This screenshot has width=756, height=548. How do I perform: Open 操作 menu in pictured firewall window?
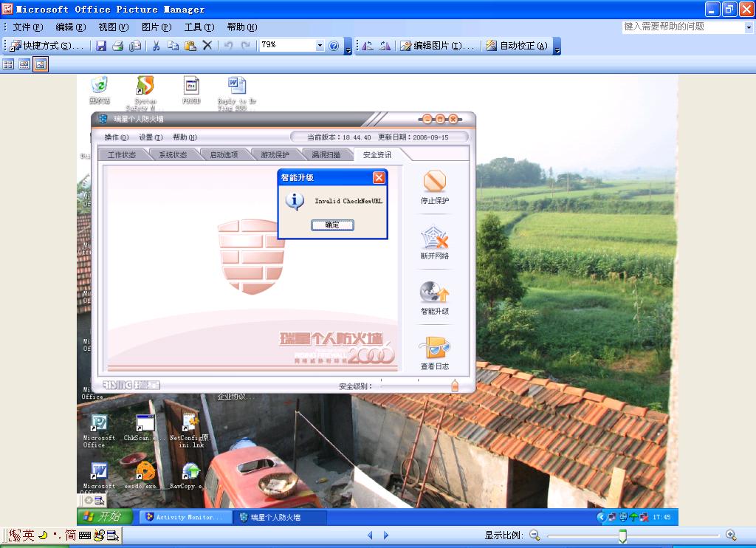pyautogui.click(x=116, y=137)
